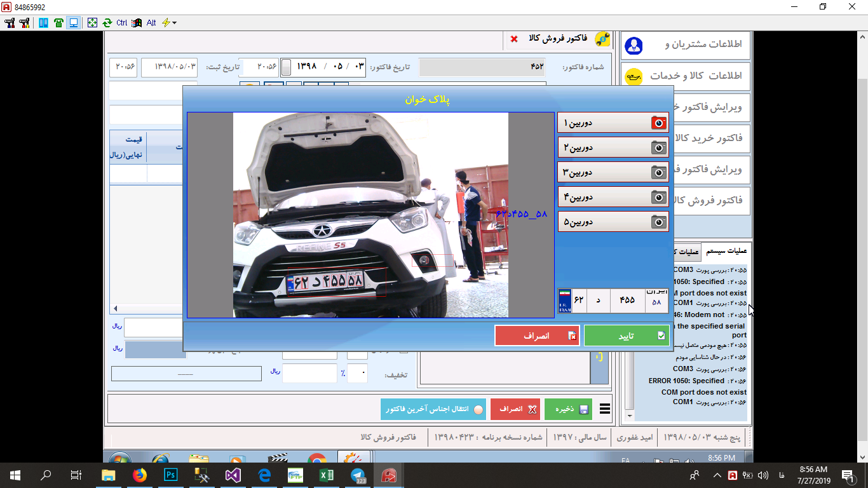Viewport: 868px width, 488px height.
Task: Open اطلاعات مشتریان و menu with person icon
Action: point(686,44)
